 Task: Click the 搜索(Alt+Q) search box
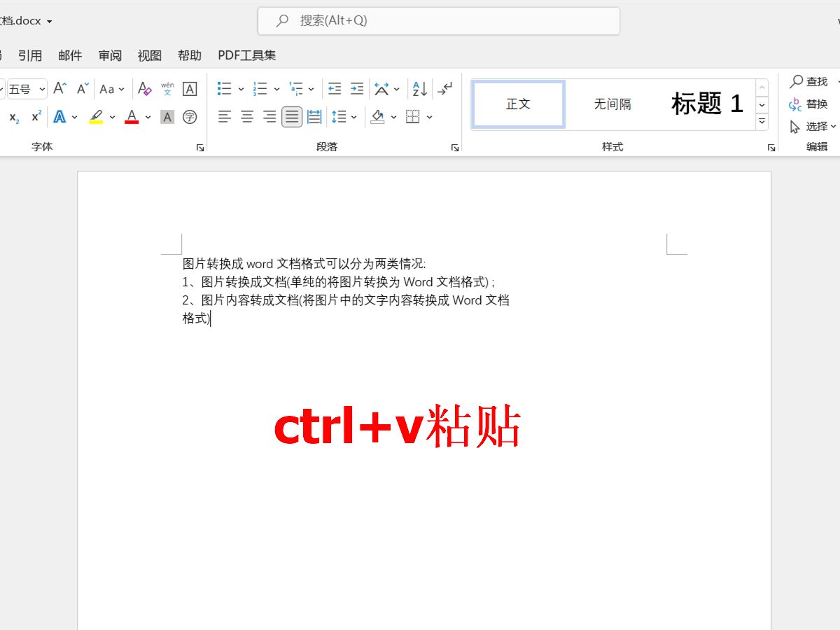click(x=439, y=21)
